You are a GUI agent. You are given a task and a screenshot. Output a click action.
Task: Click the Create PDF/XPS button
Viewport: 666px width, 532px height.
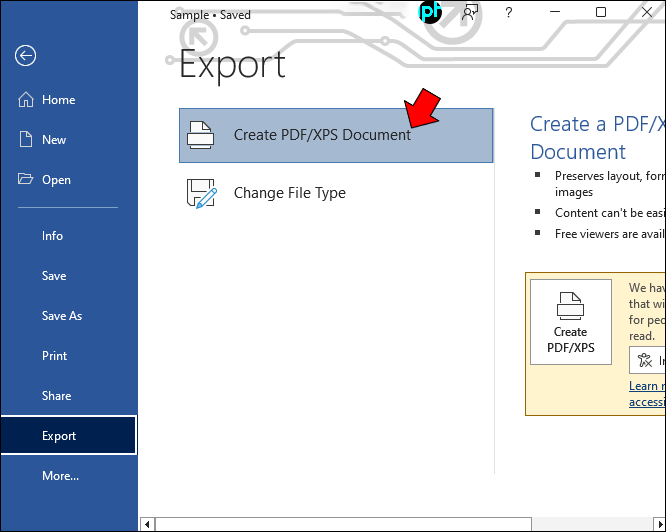pyautogui.click(x=570, y=322)
